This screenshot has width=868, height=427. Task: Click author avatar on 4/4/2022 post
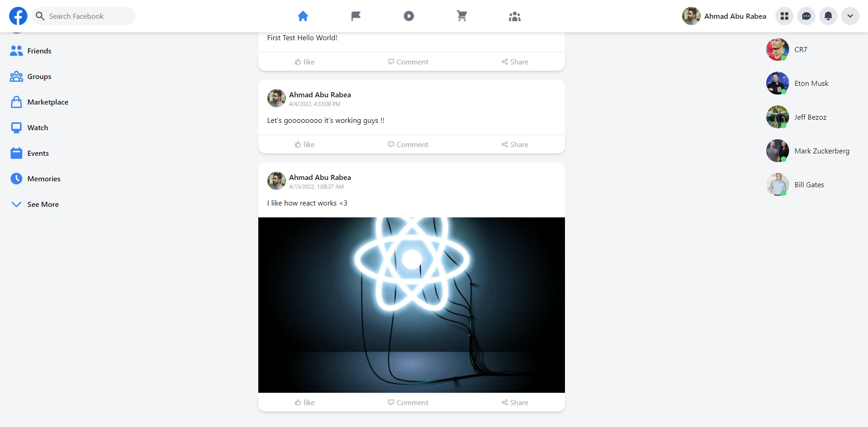click(277, 98)
